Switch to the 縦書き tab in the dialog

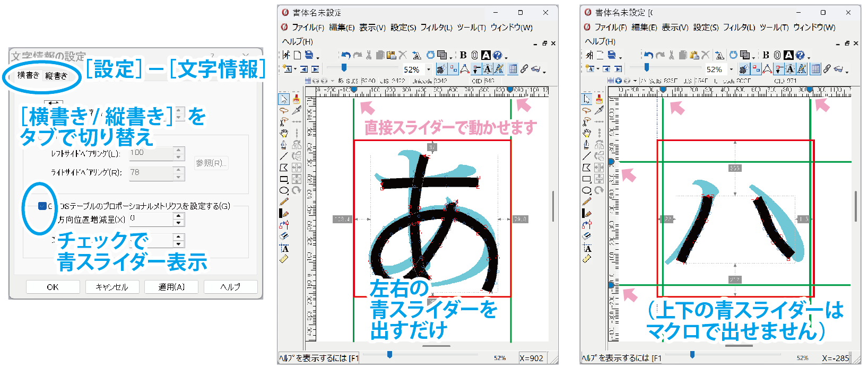point(56,75)
